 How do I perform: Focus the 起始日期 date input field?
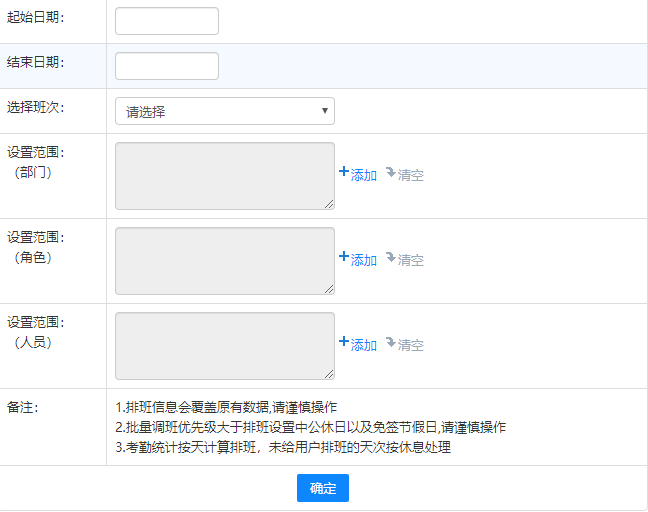(x=167, y=21)
